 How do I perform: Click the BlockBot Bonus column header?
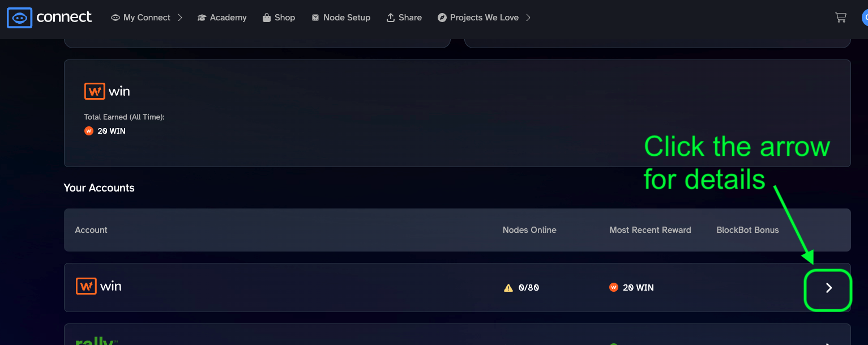pyautogui.click(x=747, y=230)
